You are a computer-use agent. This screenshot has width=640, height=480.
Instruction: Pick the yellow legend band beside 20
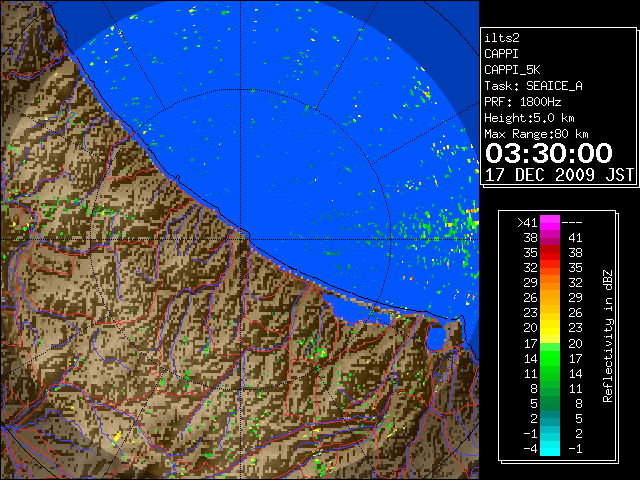(x=550, y=328)
